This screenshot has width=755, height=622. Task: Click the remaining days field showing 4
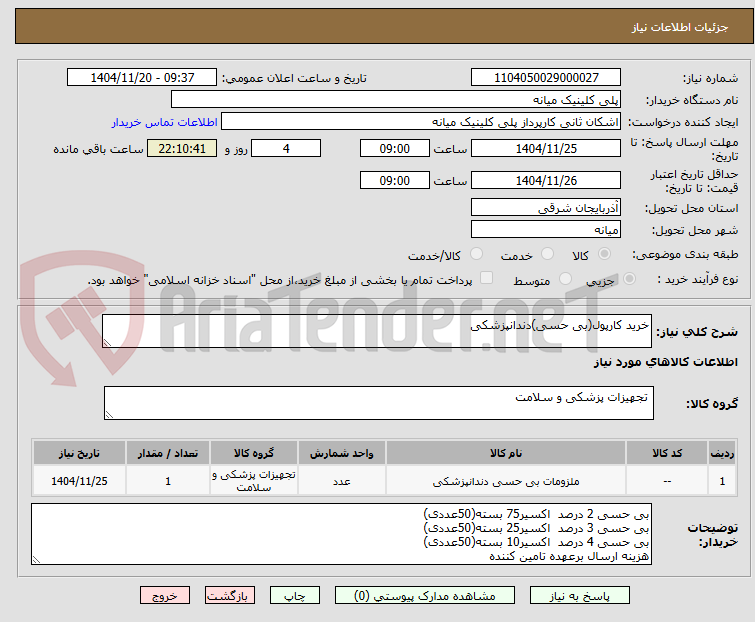tap(286, 148)
